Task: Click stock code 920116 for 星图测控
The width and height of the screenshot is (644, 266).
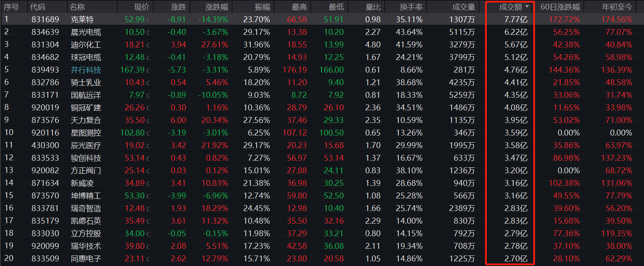Action: pos(45,133)
